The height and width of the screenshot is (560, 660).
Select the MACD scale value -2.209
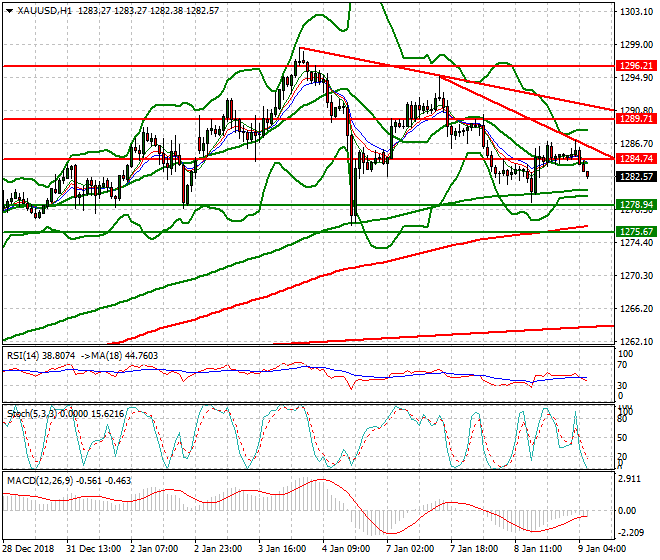632,533
